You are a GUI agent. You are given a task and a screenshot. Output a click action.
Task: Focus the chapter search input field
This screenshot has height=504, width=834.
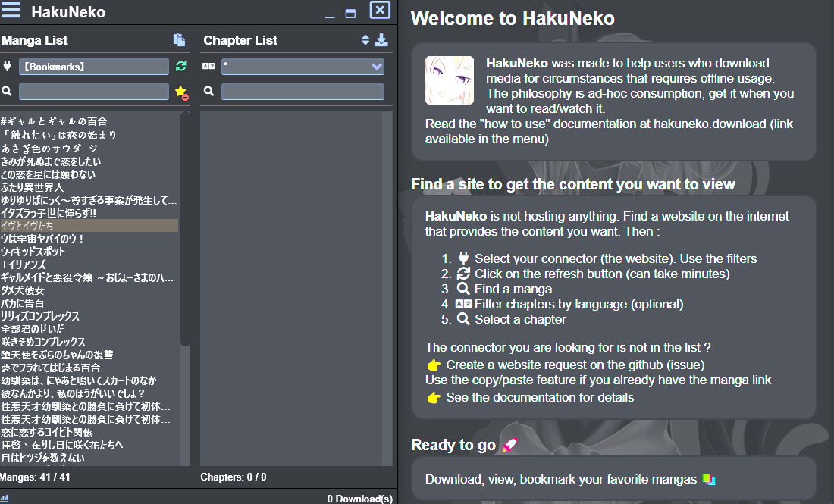(x=303, y=92)
